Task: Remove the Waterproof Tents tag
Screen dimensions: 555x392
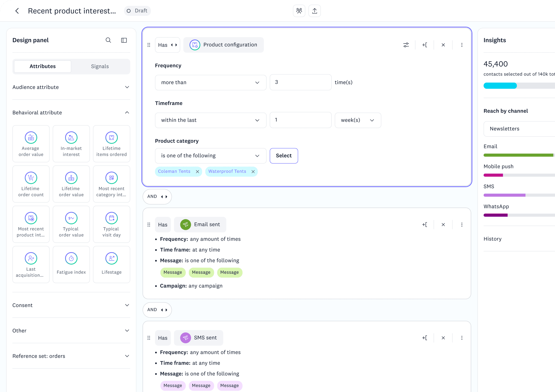Action: pyautogui.click(x=253, y=172)
